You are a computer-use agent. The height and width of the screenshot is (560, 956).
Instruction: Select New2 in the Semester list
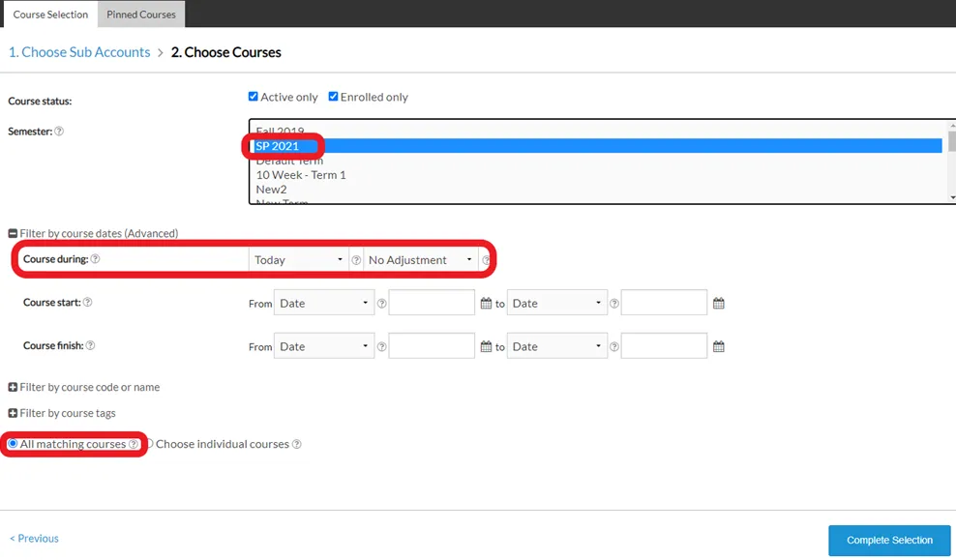pyautogui.click(x=596, y=190)
